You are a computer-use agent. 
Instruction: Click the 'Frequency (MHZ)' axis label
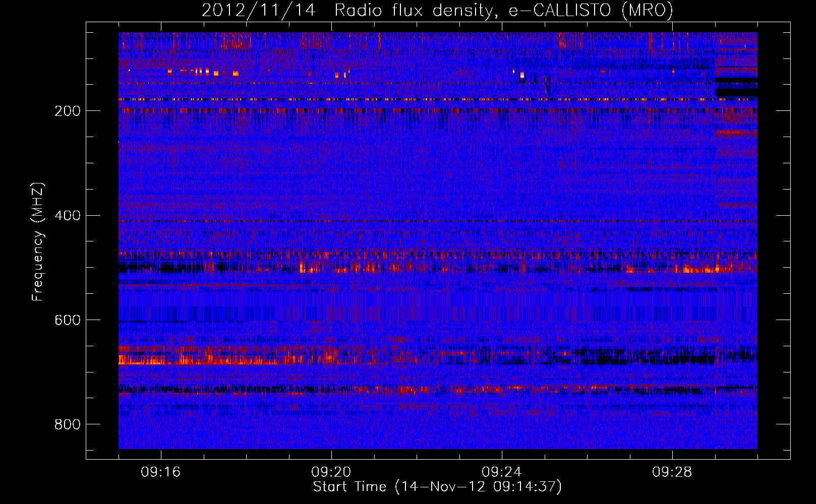(37, 241)
